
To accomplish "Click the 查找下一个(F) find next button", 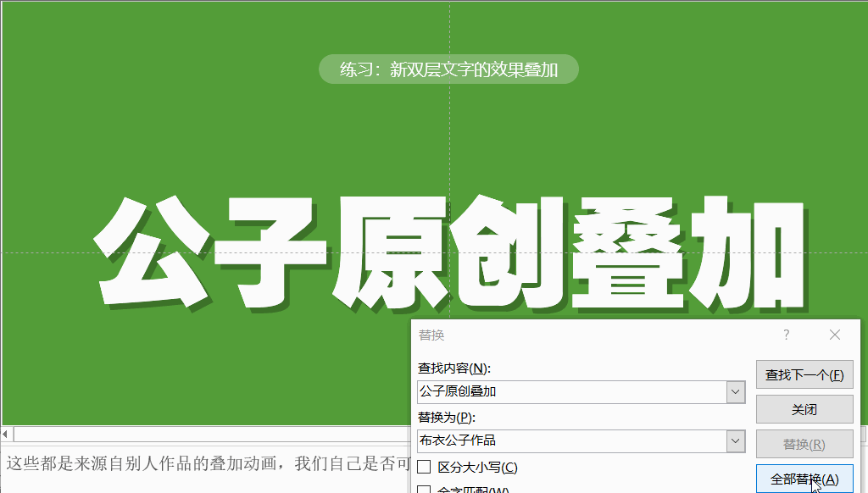I will click(x=804, y=374).
